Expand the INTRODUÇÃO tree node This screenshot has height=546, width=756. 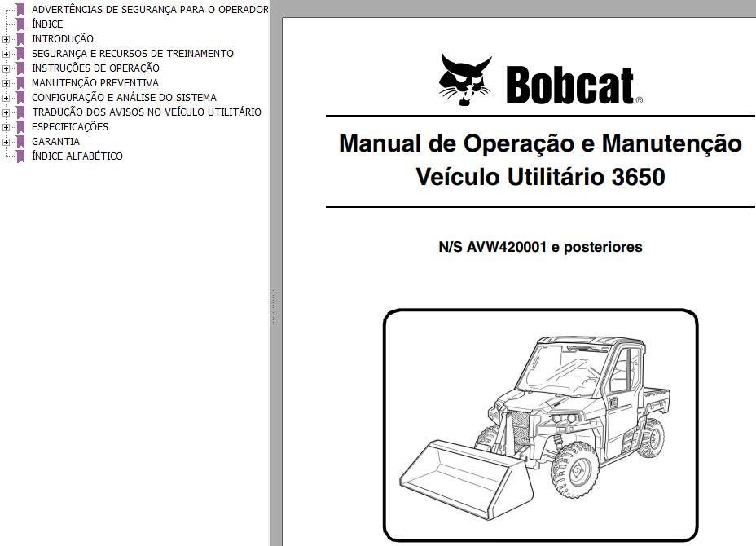click(x=6, y=39)
